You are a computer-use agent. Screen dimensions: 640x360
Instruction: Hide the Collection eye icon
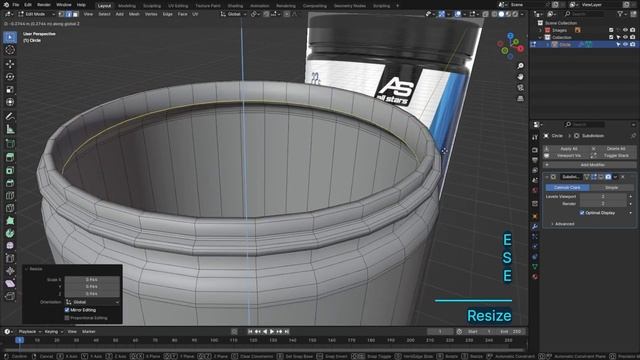(x=625, y=37)
